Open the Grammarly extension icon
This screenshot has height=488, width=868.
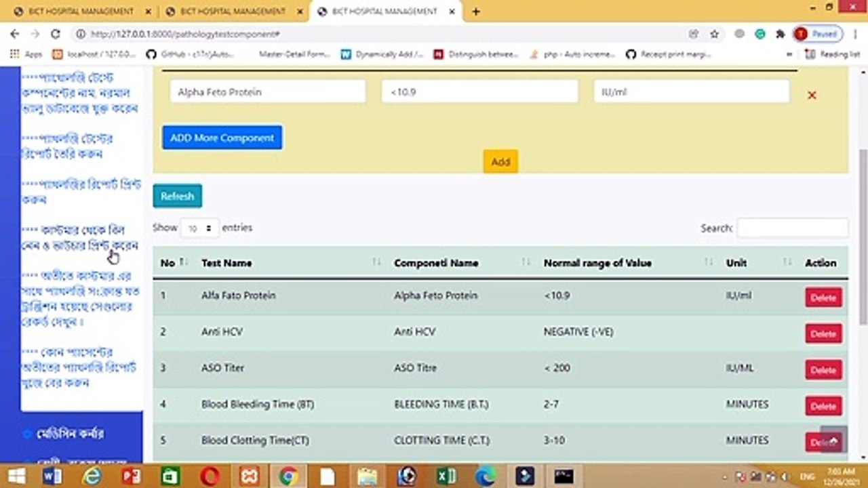[x=760, y=34]
